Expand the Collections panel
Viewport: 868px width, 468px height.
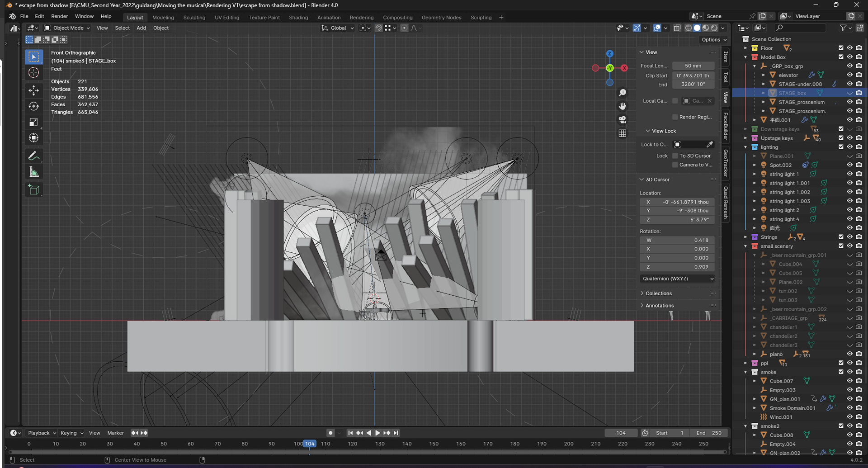658,293
